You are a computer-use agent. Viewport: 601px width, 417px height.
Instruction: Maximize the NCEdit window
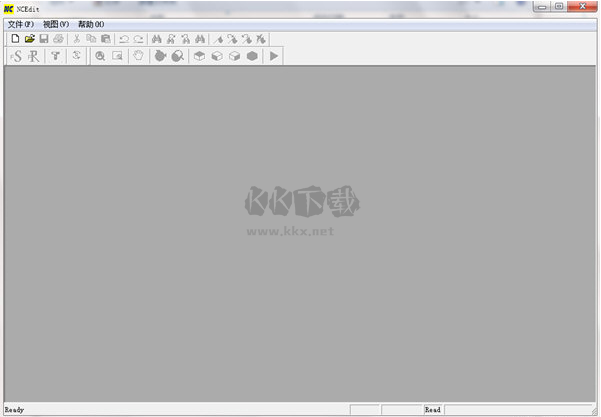coord(559,7)
